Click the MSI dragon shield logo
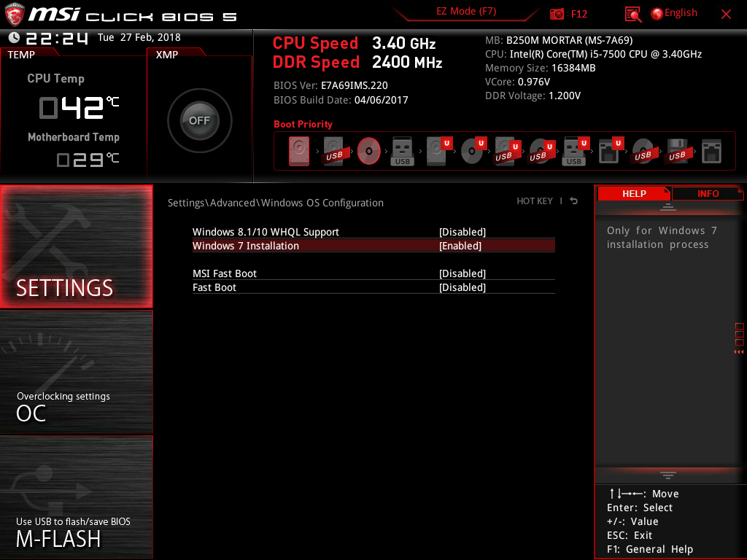The height and width of the screenshot is (560, 747). pyautogui.click(x=14, y=15)
